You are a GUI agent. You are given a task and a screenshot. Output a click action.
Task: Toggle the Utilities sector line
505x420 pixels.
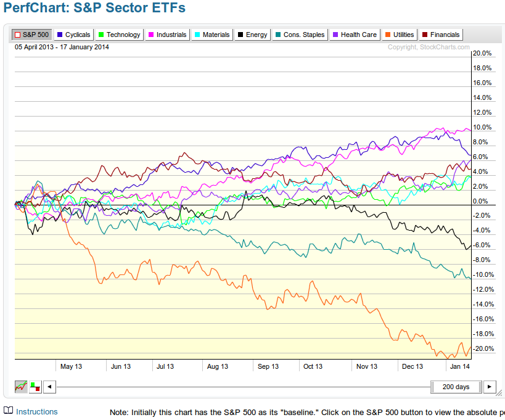(399, 35)
